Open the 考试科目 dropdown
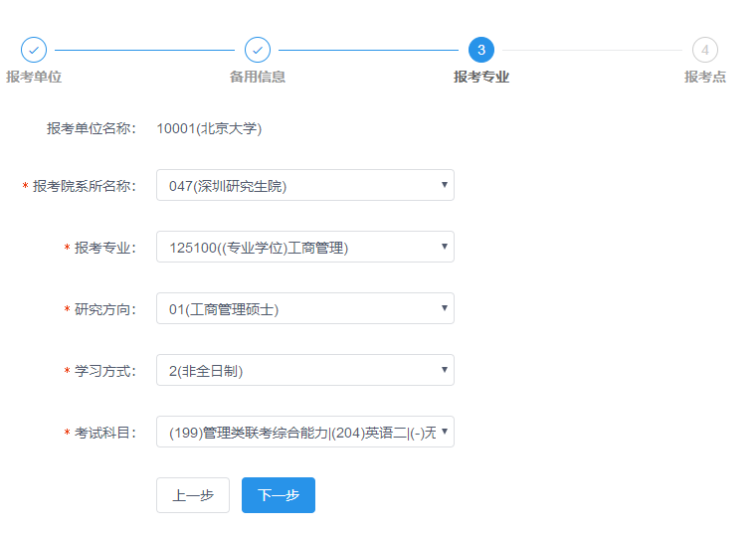This screenshot has width=756, height=533. (x=304, y=432)
